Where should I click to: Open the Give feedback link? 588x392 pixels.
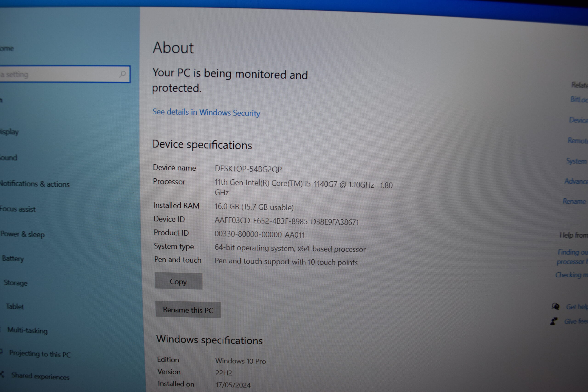pos(576,321)
